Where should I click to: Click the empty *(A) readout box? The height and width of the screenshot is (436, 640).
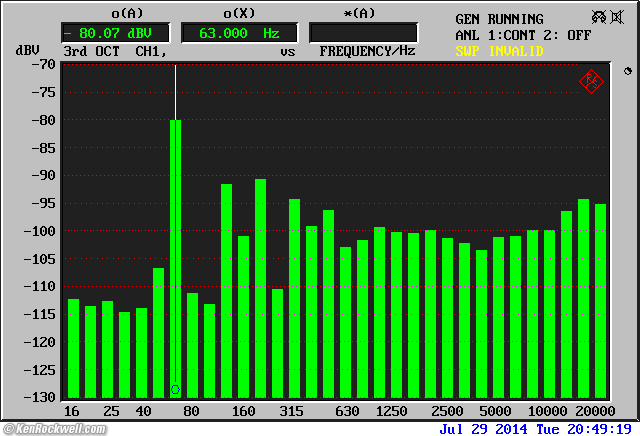pos(363,33)
